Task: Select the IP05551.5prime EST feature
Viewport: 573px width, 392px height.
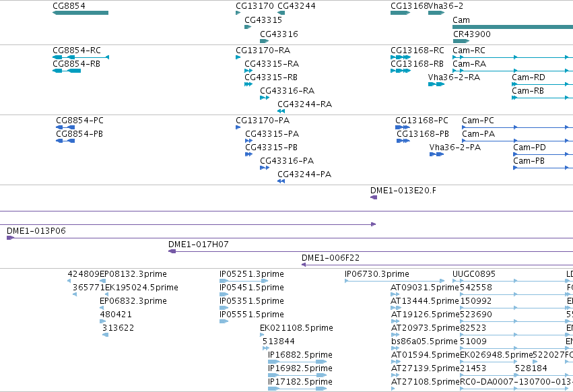Action: (224, 321)
